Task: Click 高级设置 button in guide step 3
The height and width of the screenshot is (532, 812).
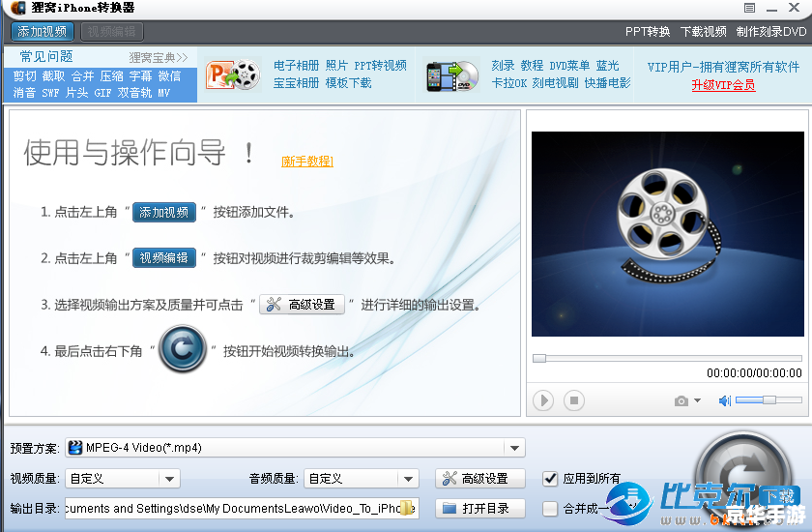Action: click(302, 305)
